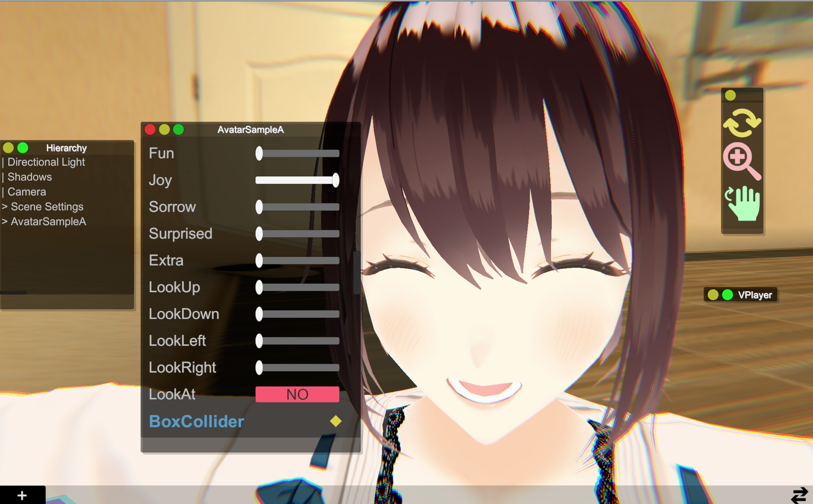Click the Fun slider track
Viewport: 813px width, 504px height.
(297, 153)
